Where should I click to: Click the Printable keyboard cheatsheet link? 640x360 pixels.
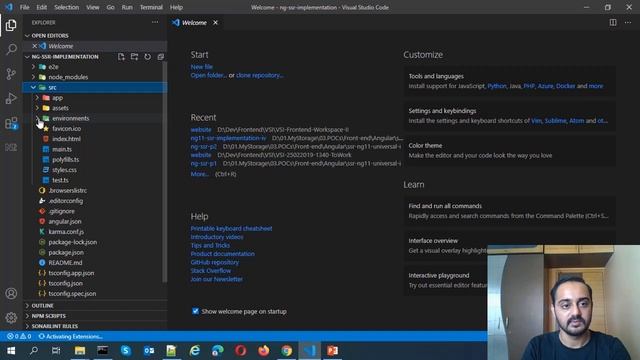(231, 229)
